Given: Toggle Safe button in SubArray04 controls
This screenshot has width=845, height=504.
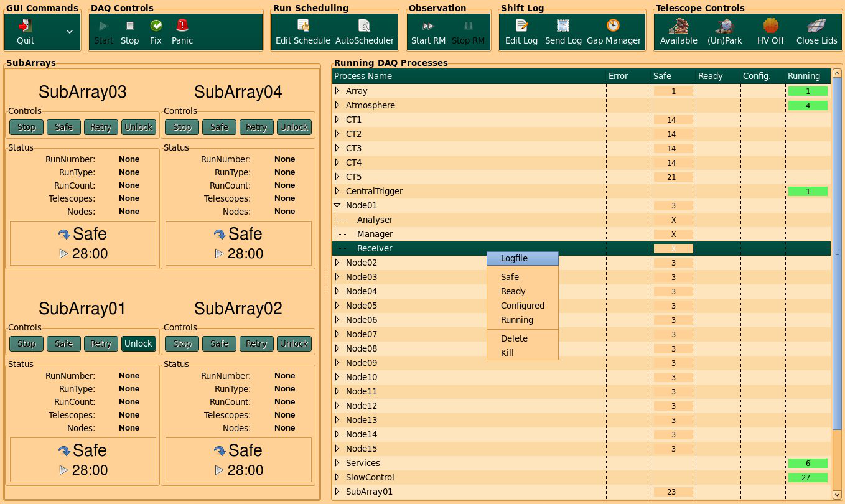Looking at the screenshot, I should pyautogui.click(x=219, y=127).
